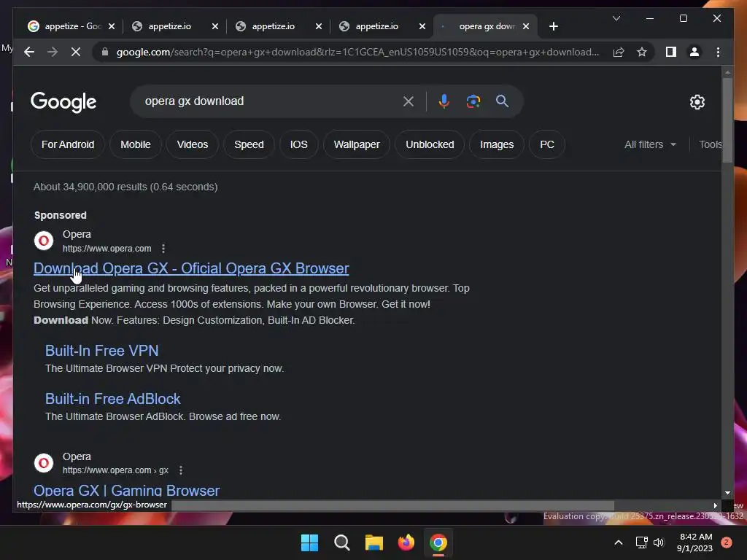747x560 pixels.
Task: Open notification badge showing 2
Action: pos(726,542)
